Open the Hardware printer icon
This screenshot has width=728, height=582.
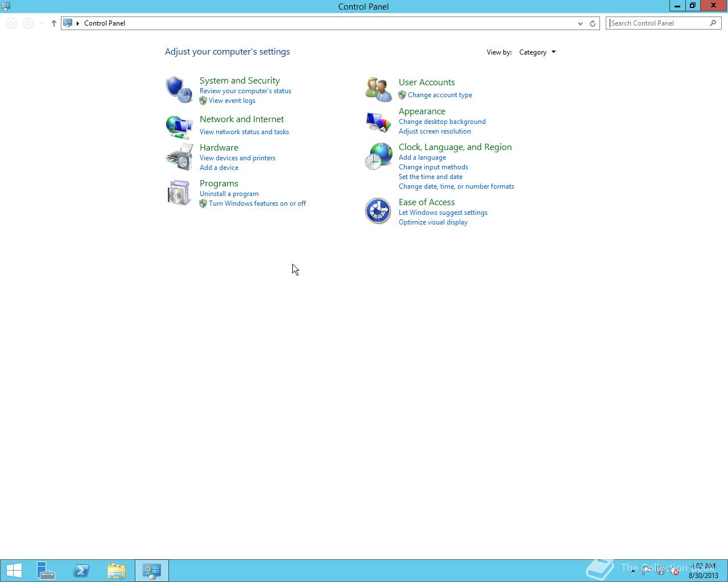[x=179, y=157]
